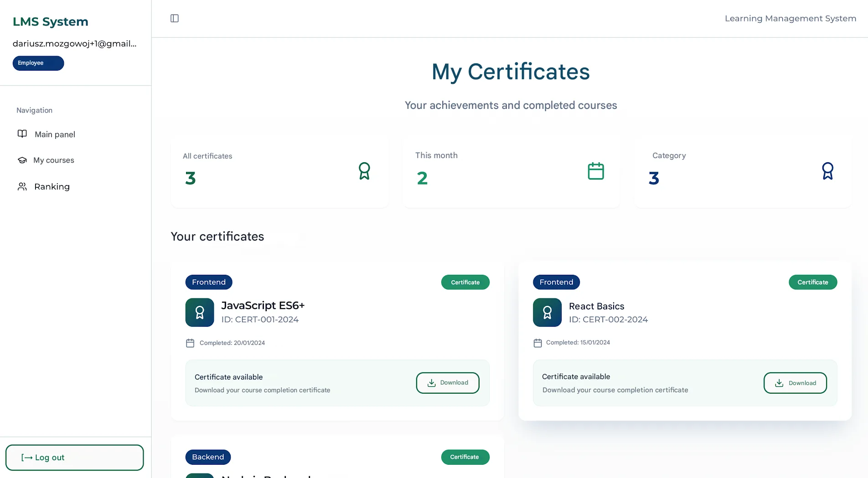Click the Certificate label on React Basics card
The width and height of the screenshot is (868, 478).
point(813,282)
